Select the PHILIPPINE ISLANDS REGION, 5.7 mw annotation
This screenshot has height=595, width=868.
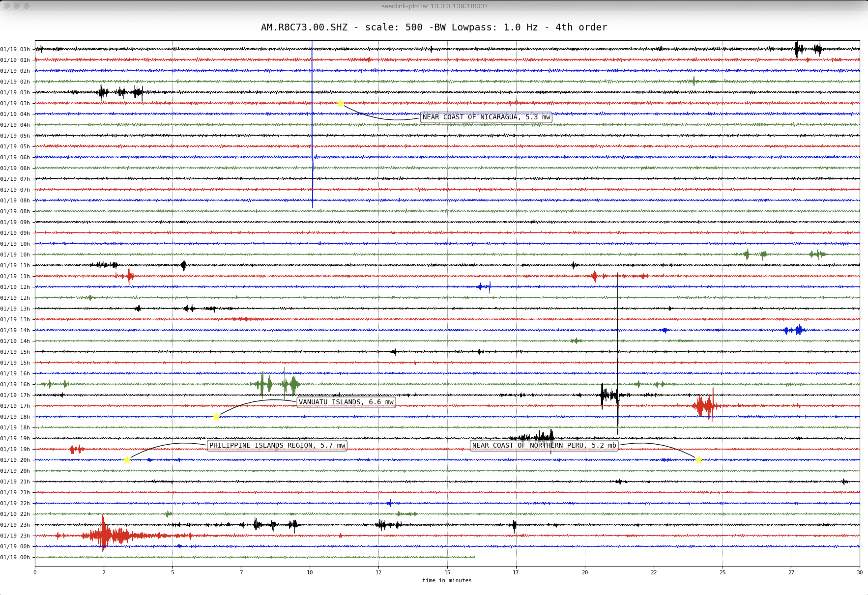click(277, 445)
